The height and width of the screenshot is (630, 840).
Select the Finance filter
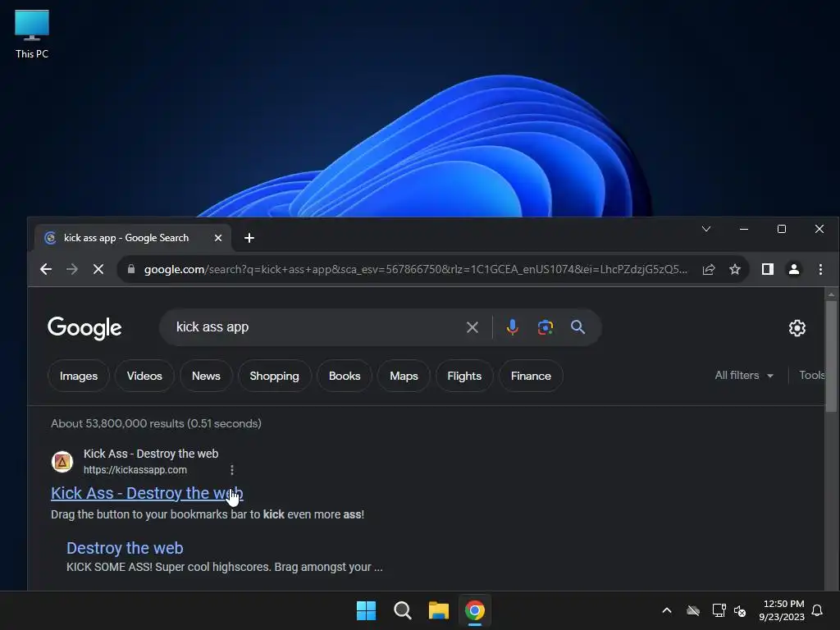(531, 376)
